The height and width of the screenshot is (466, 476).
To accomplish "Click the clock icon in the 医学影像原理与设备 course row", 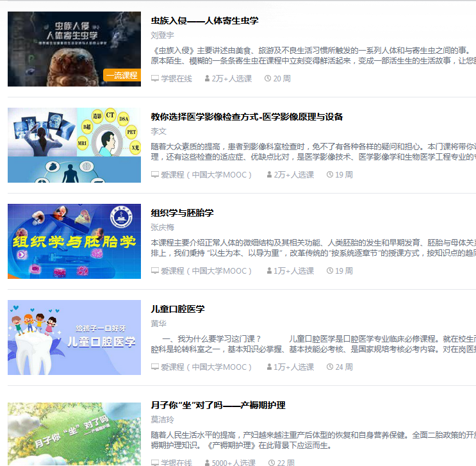I will tap(330, 174).
